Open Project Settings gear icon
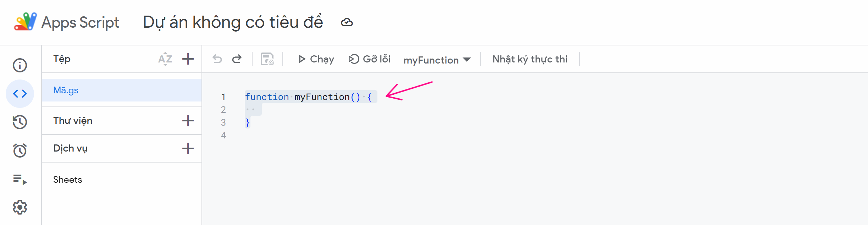This screenshot has width=868, height=225. 20,207
